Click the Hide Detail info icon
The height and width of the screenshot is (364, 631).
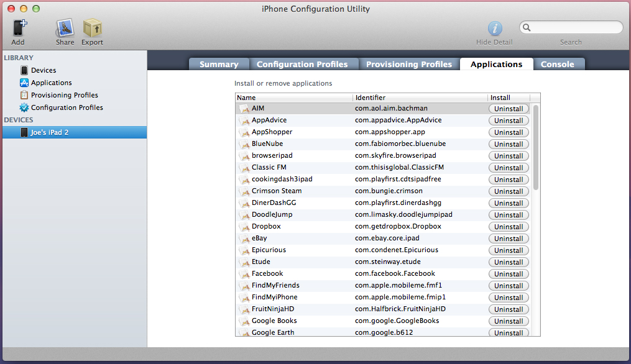[x=495, y=29]
